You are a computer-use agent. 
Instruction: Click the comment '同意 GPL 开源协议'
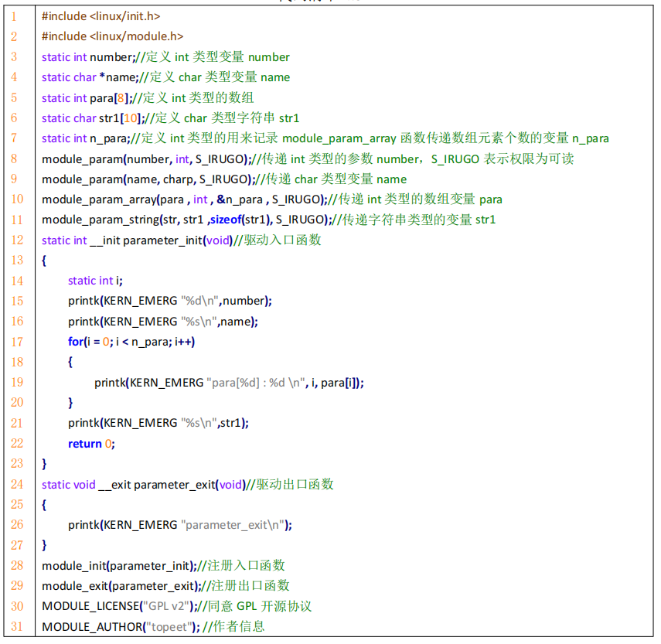[260, 606]
